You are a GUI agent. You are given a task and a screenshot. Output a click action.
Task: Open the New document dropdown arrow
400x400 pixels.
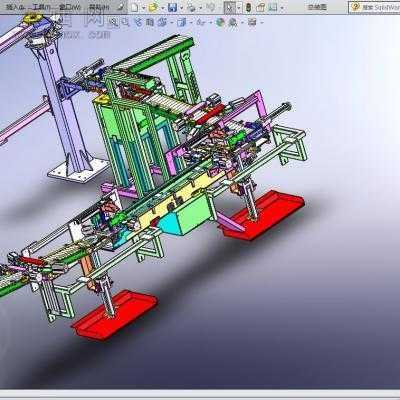click(x=143, y=8)
